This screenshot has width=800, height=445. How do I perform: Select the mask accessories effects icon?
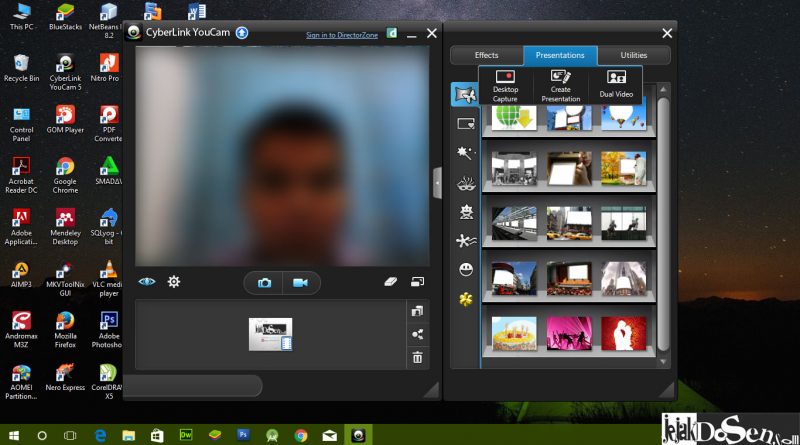(466, 183)
